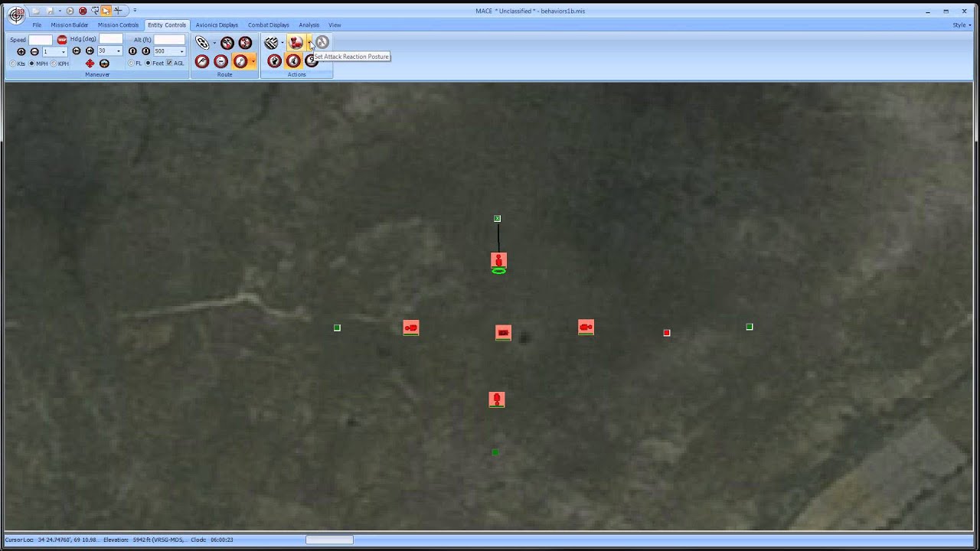Screen dimensions: 980x551
Task: Switch to the Analysis tab
Action: click(x=309, y=25)
